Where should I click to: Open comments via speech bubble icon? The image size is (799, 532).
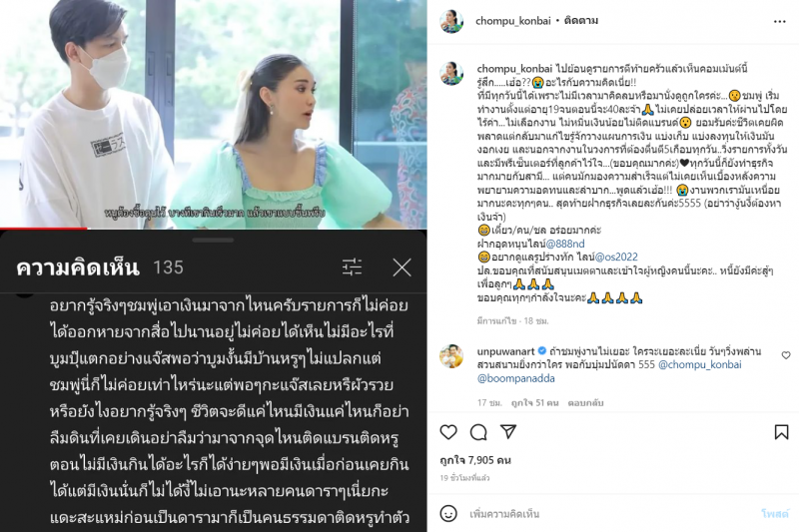[x=478, y=432]
